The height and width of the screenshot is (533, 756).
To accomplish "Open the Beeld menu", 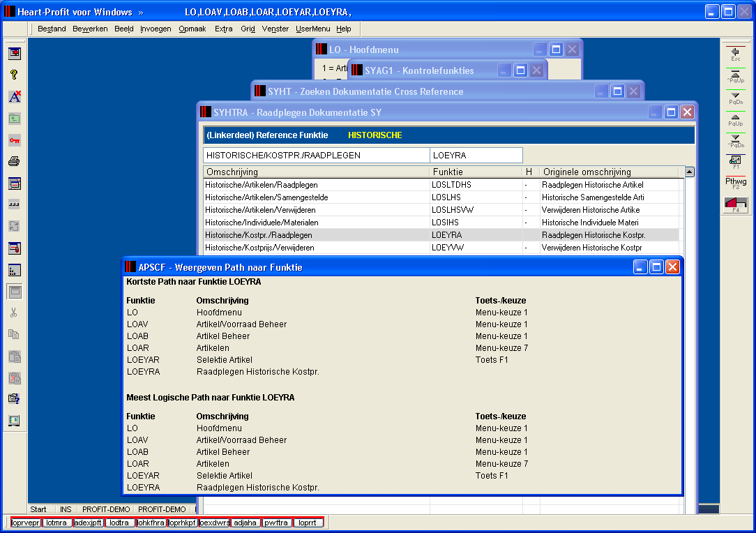I will click(124, 29).
